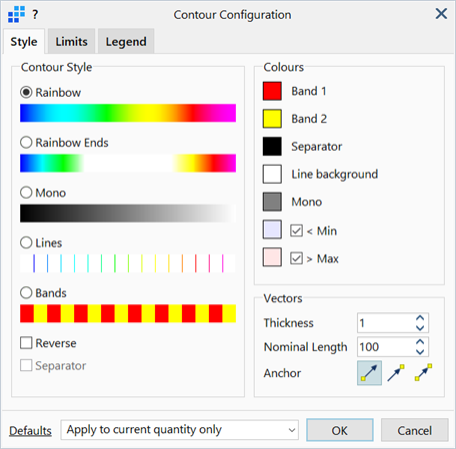456x449 pixels.
Task: Enable the Reverse checkbox
Action: coord(26,343)
